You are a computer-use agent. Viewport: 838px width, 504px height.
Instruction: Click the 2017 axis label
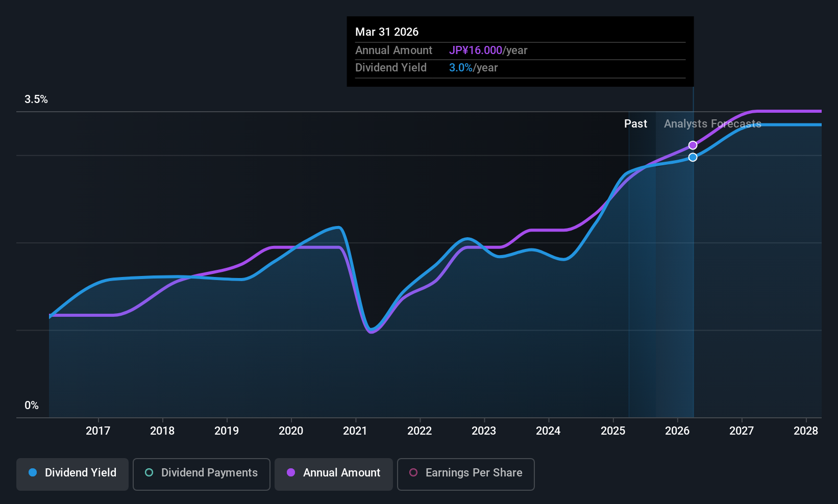[98, 431]
